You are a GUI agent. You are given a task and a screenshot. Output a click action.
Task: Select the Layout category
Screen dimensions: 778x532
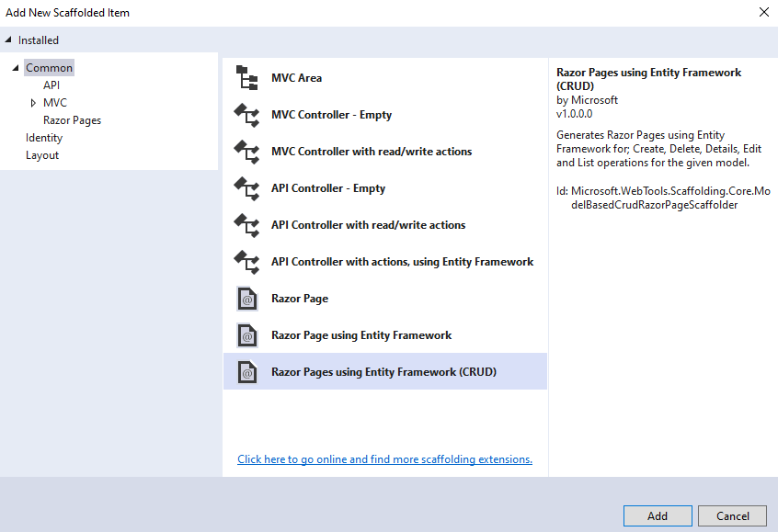(x=42, y=155)
